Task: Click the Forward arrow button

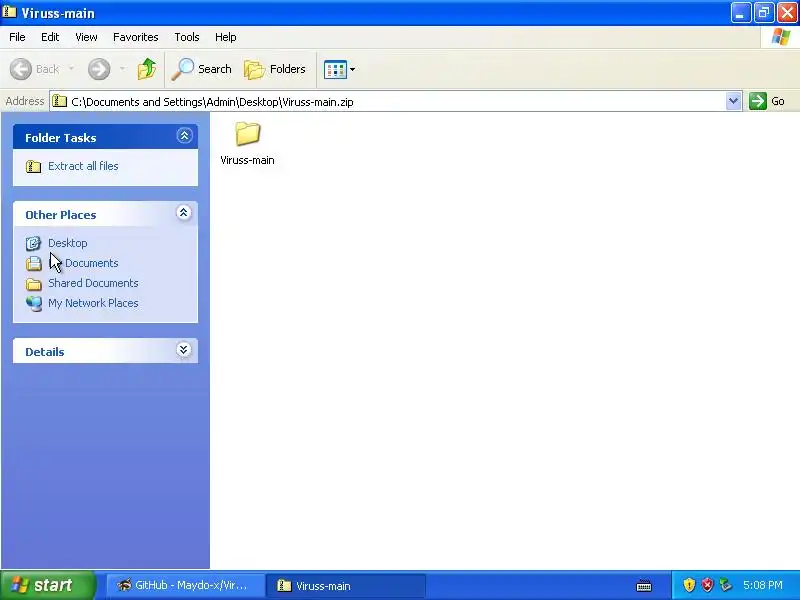Action: tap(99, 69)
